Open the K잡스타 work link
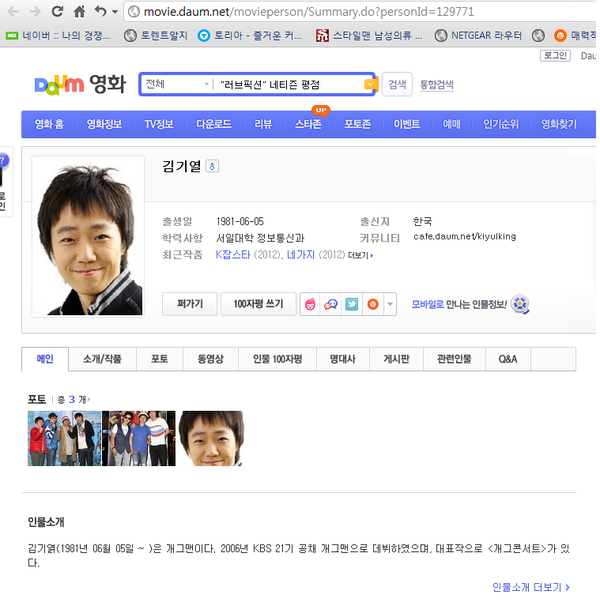The width and height of the screenshot is (600, 602). click(233, 255)
